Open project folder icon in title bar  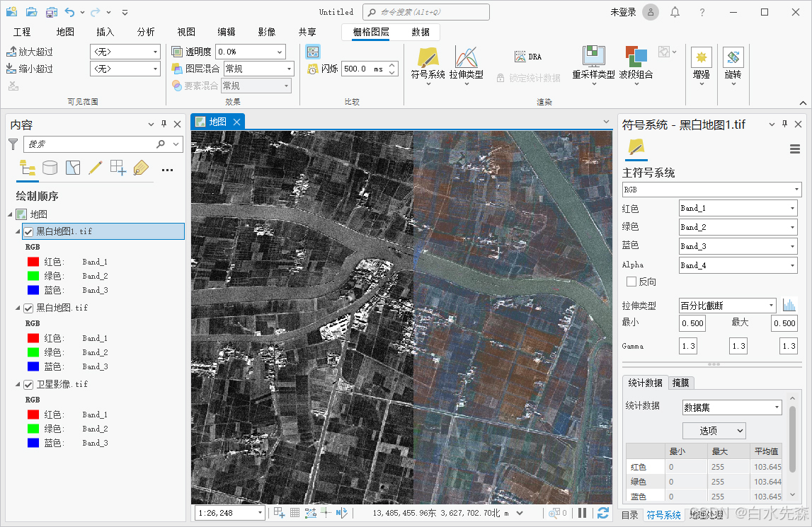(31, 11)
